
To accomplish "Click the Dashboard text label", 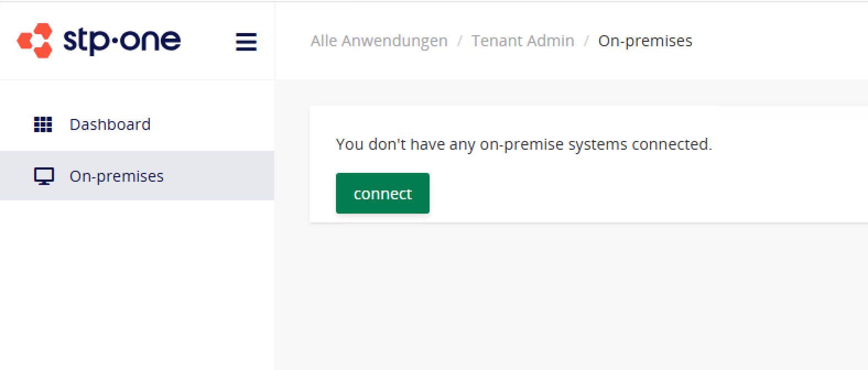I will [x=110, y=124].
